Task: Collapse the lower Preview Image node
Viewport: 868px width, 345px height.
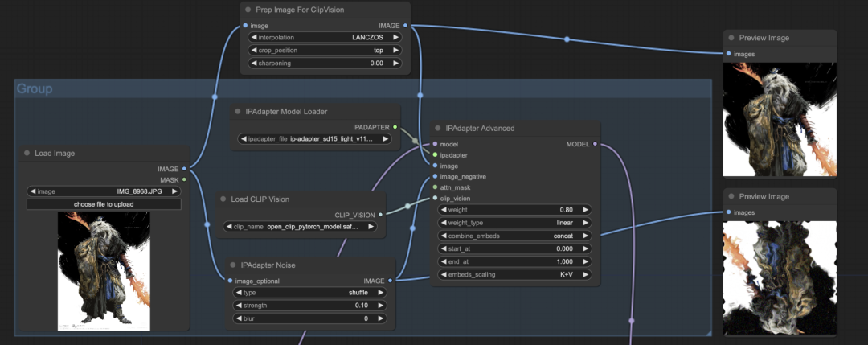Action: pos(731,196)
